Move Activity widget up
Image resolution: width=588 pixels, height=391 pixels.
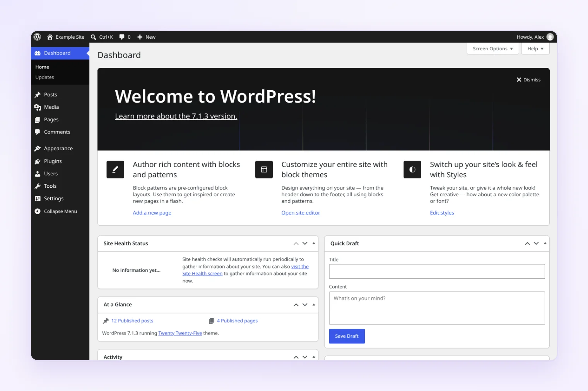296,357
